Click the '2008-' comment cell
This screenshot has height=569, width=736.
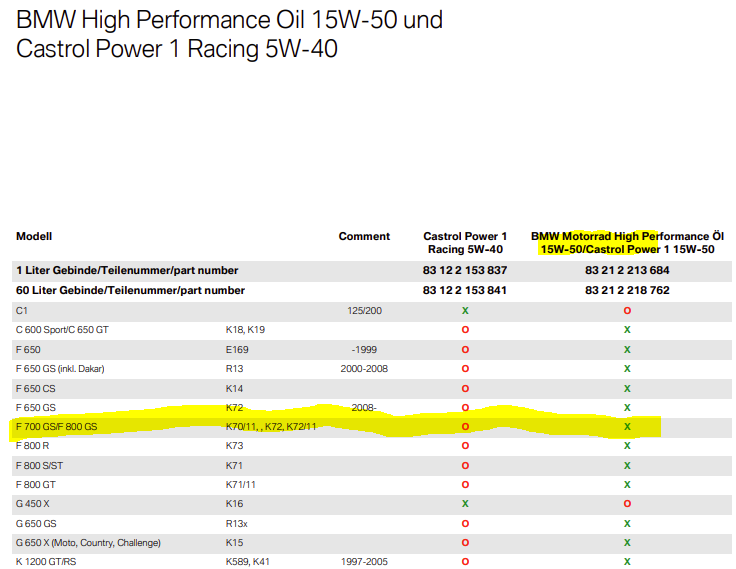click(x=364, y=408)
